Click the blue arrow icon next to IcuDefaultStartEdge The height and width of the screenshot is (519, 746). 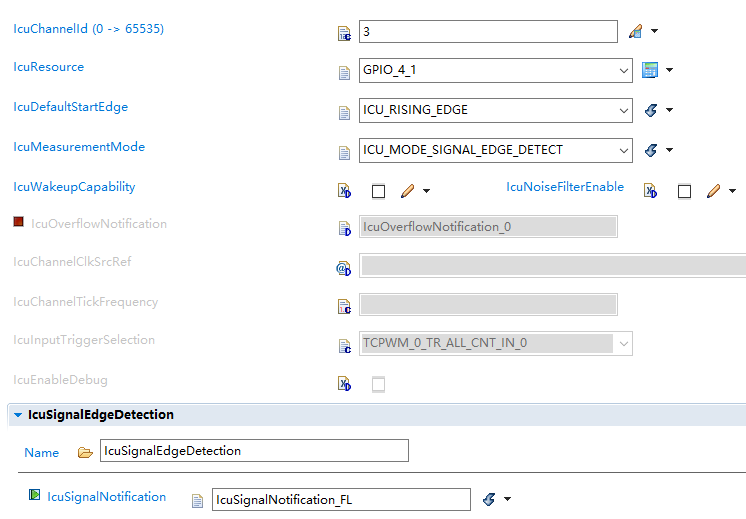(x=651, y=110)
